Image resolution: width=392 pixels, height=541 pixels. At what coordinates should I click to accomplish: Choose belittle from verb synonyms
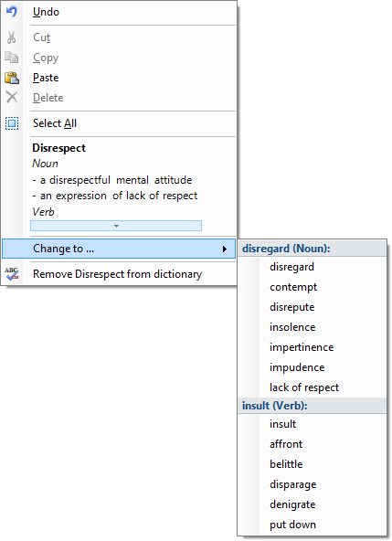pyautogui.click(x=312, y=464)
